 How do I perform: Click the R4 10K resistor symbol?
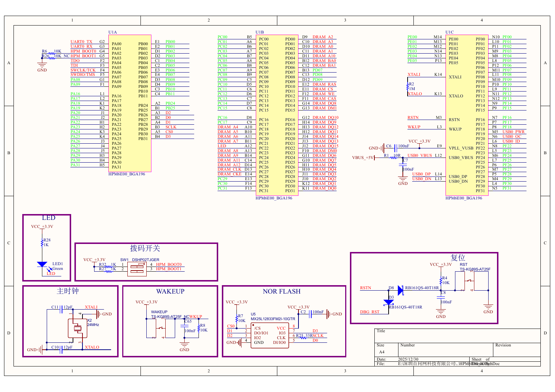[x=441, y=280]
